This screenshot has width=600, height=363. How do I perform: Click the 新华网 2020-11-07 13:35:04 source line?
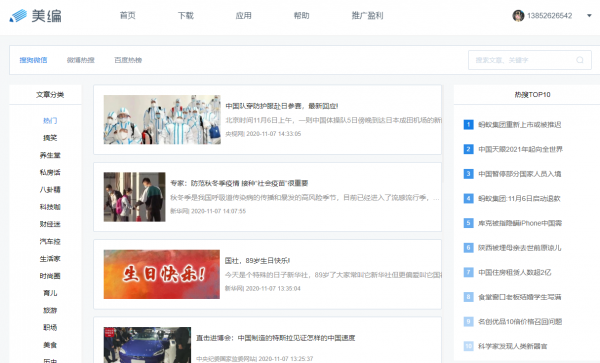pyautogui.click(x=262, y=288)
